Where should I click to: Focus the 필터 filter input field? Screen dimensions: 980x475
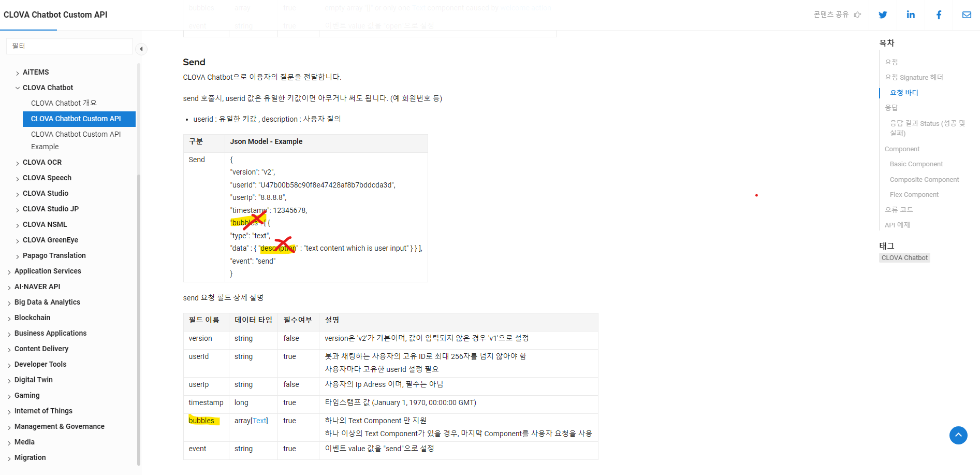click(x=69, y=46)
